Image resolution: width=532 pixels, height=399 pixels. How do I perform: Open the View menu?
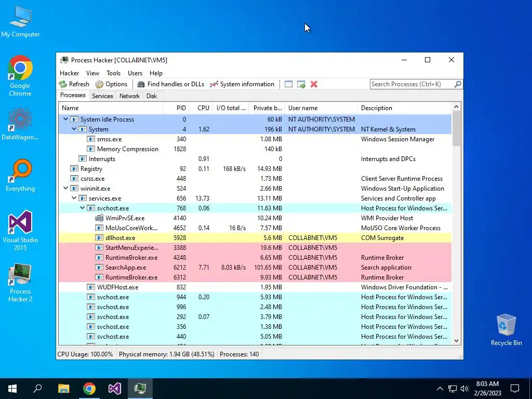(92, 73)
